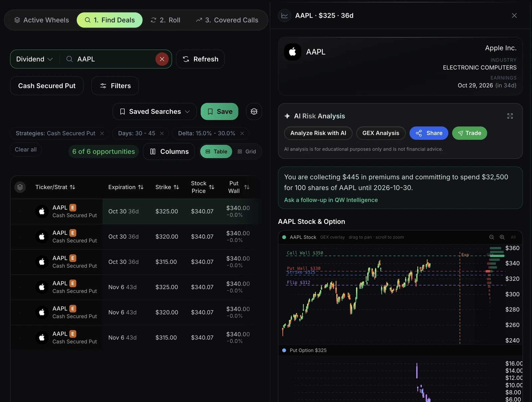Save the current search
The width and height of the screenshot is (532, 402).
(x=219, y=112)
